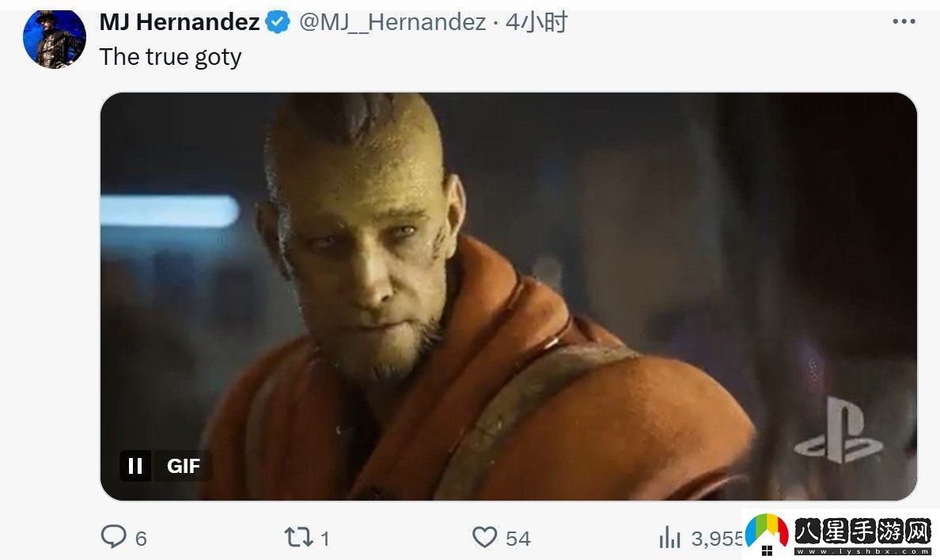This screenshot has width=940, height=560.
Task: Open the @MJ__Hernandez handle link
Action: point(392,23)
